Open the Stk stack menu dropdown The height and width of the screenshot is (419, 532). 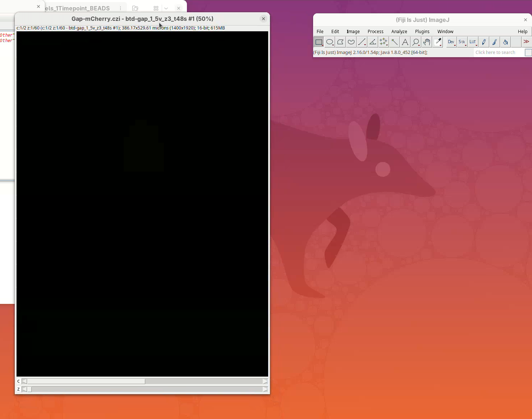(462, 42)
